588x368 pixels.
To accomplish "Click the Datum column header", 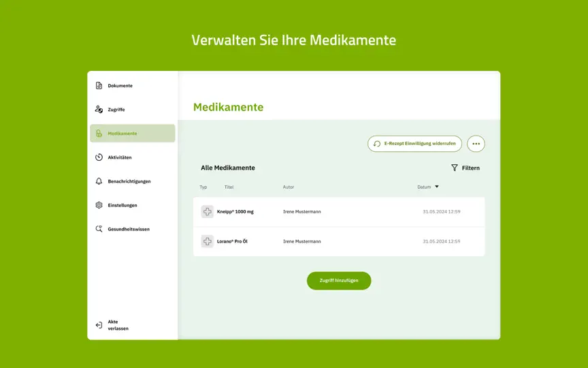I will [x=424, y=187].
